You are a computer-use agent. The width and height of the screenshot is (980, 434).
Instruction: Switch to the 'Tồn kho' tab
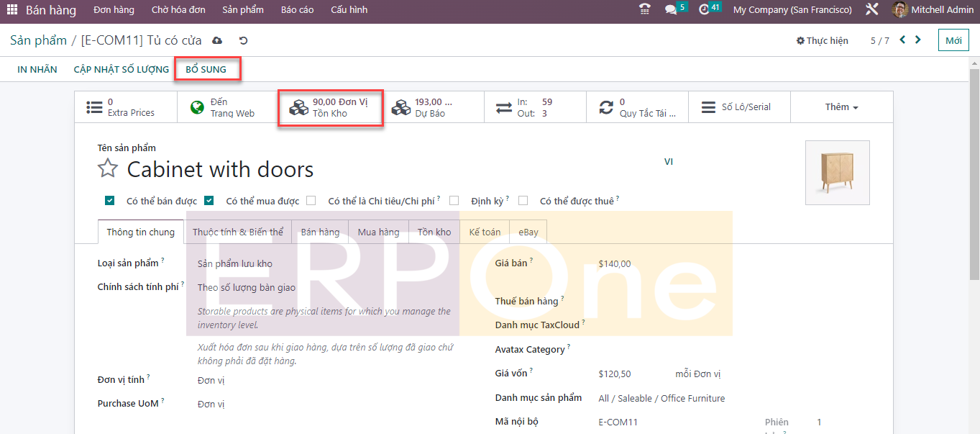(x=434, y=232)
